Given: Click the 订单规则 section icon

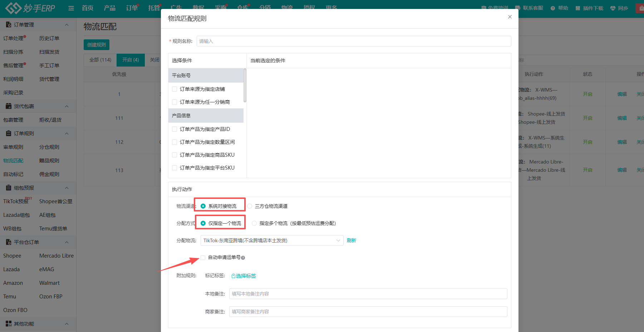Looking at the screenshot, I should point(9,133).
